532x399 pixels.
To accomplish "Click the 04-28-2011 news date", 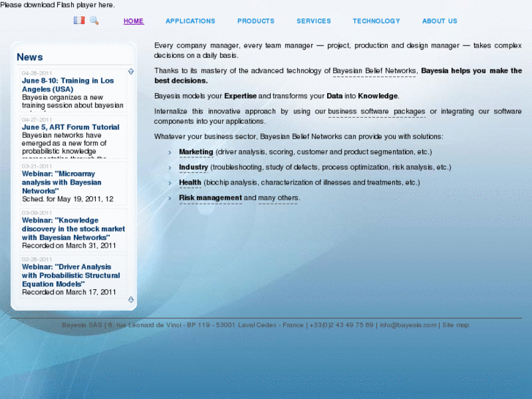I will pyautogui.click(x=37, y=73).
